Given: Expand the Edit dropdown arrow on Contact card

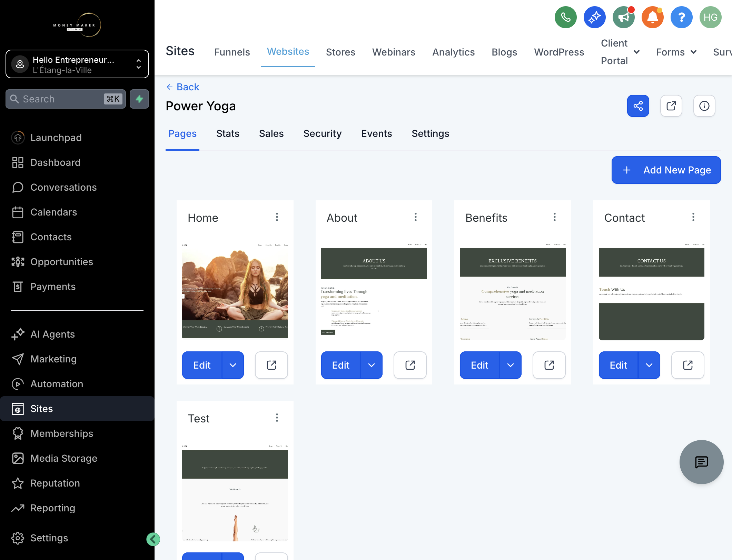Looking at the screenshot, I should (x=649, y=365).
